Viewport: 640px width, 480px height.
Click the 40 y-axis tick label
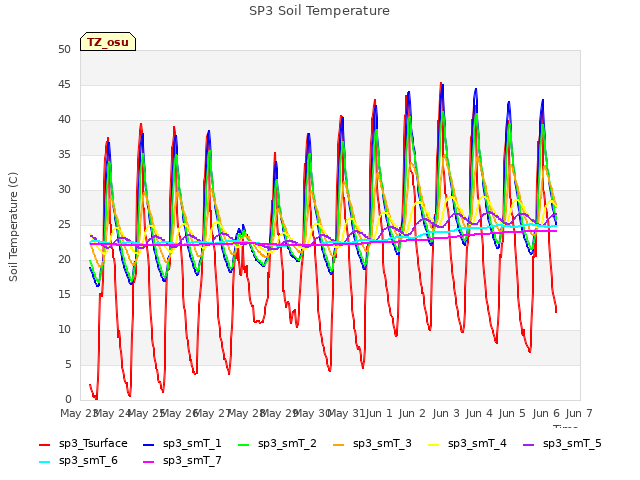point(64,120)
